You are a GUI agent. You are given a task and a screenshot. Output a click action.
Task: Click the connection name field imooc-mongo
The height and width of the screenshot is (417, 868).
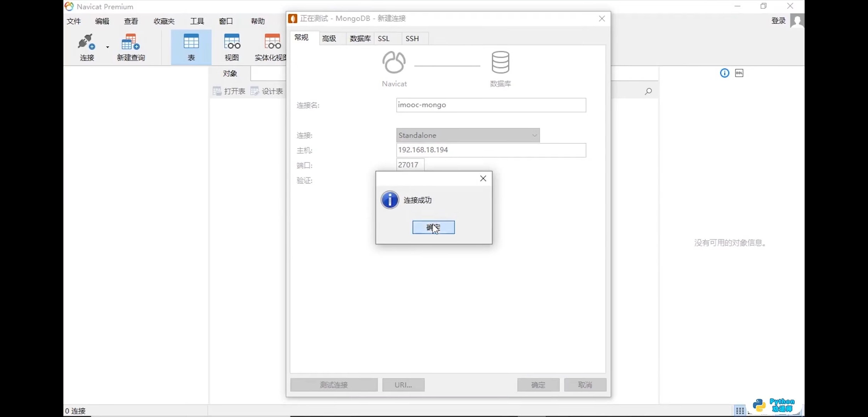point(491,105)
